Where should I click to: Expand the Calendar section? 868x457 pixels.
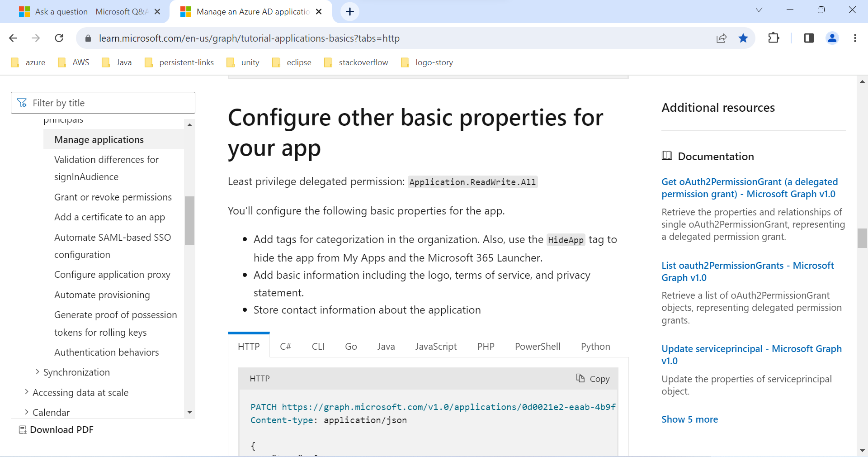47,413
